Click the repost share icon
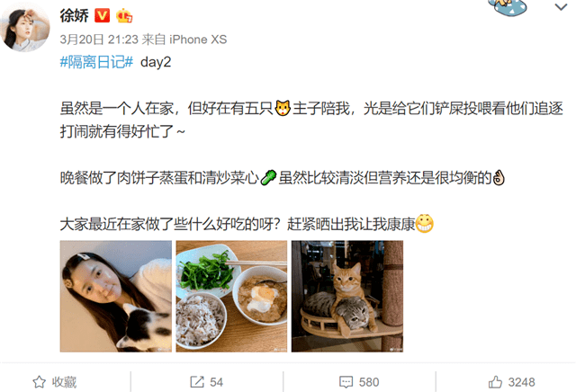The height and width of the screenshot is (392, 576). (x=197, y=382)
